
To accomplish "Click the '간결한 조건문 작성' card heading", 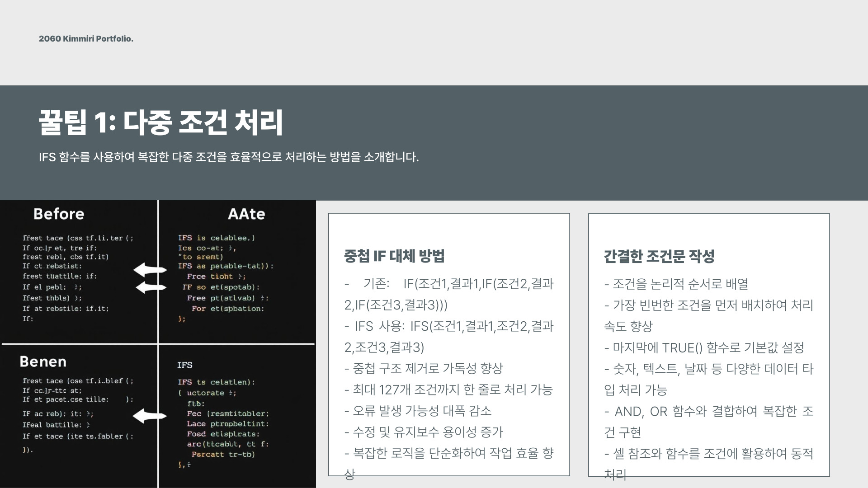I will click(x=659, y=256).
